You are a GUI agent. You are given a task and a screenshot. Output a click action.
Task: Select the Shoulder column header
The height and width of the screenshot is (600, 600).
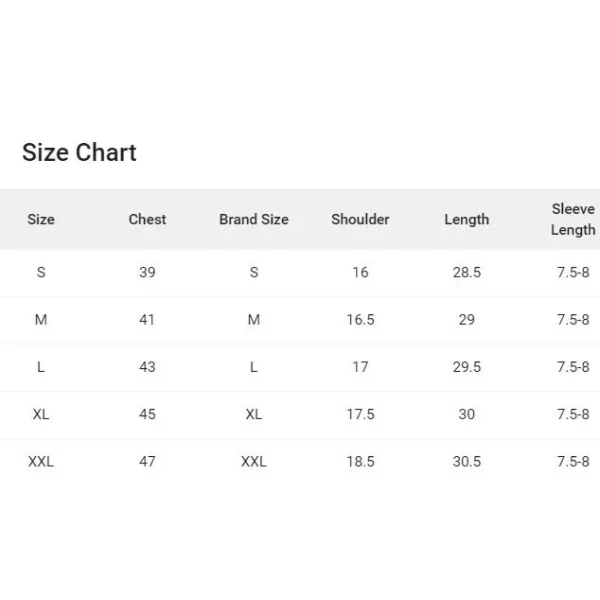point(360,219)
